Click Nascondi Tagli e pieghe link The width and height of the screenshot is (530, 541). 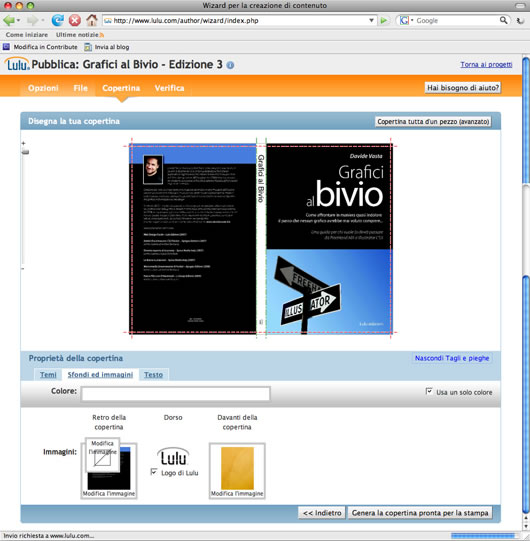[x=452, y=358]
